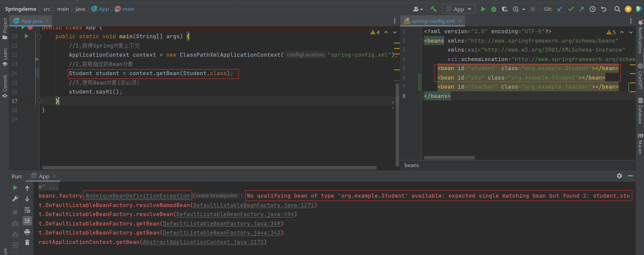Click the fold end marker on line 17
Screen dimensions: 644x255
coord(39,101)
